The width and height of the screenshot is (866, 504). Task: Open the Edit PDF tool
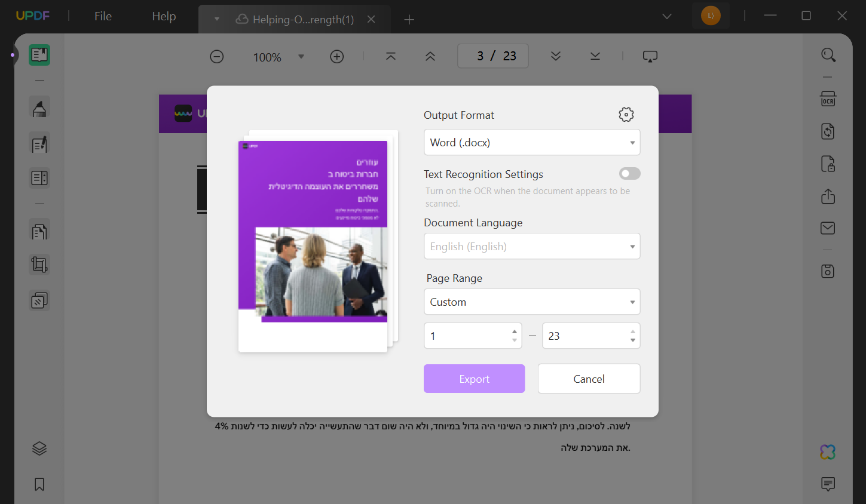39,143
